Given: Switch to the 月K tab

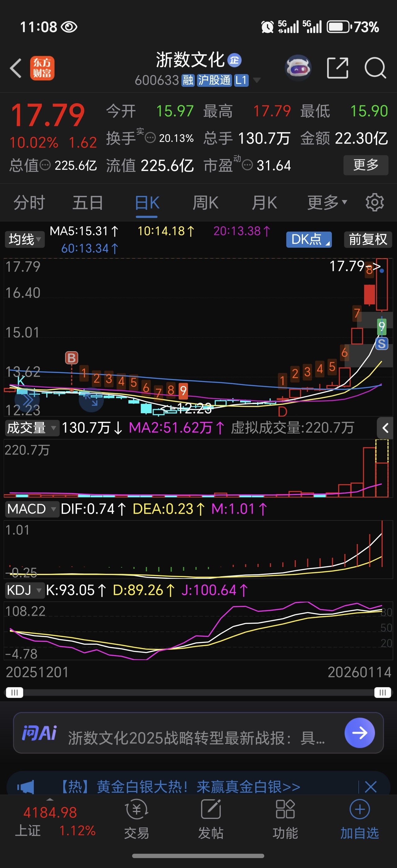Looking at the screenshot, I should [x=264, y=203].
